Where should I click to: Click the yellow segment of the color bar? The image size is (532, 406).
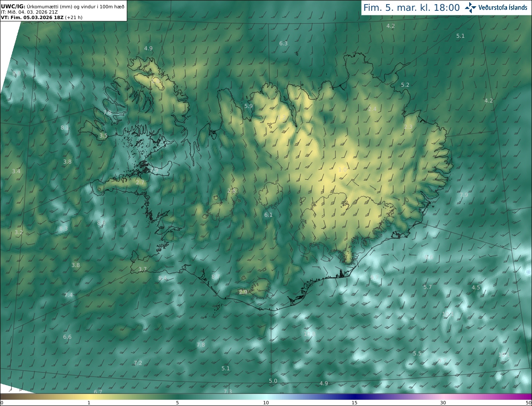[x=89, y=397]
